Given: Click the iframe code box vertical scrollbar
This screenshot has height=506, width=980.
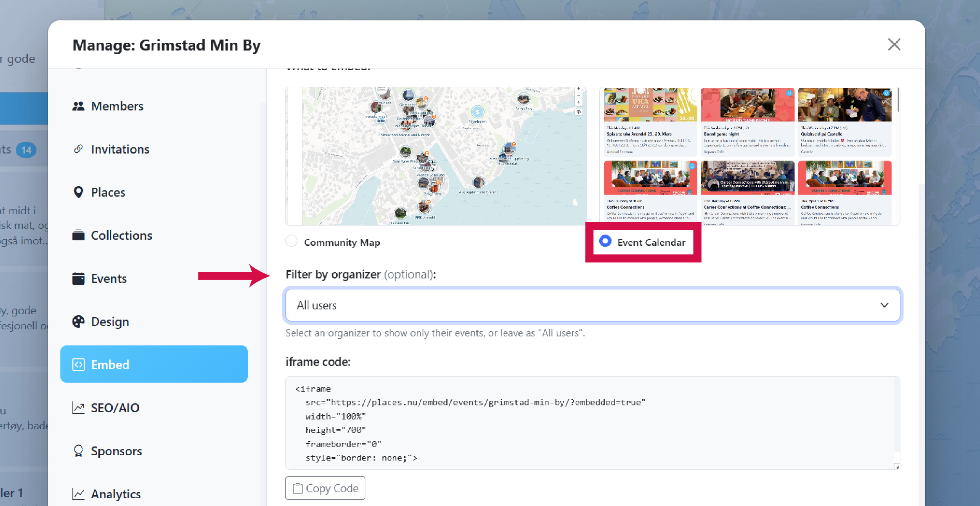Looking at the screenshot, I should (897, 415).
